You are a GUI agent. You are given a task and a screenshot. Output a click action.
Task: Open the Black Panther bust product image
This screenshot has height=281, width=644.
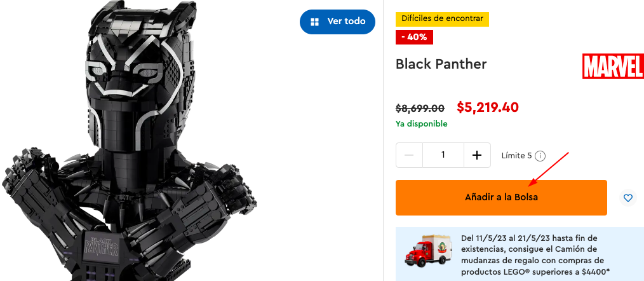(130, 140)
